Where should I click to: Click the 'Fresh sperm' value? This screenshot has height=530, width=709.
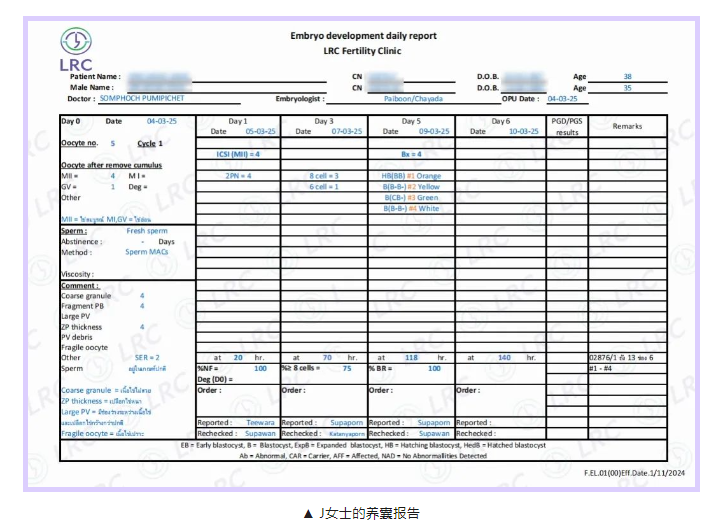[147, 231]
